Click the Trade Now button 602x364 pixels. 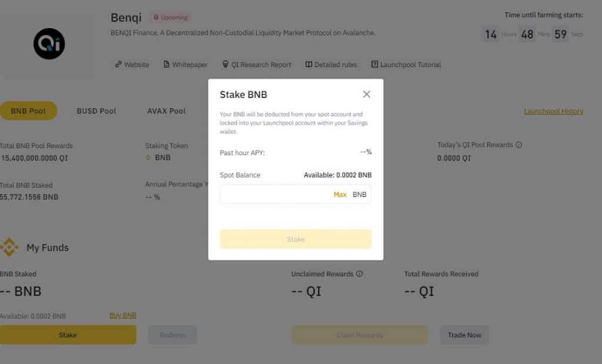[464, 335]
